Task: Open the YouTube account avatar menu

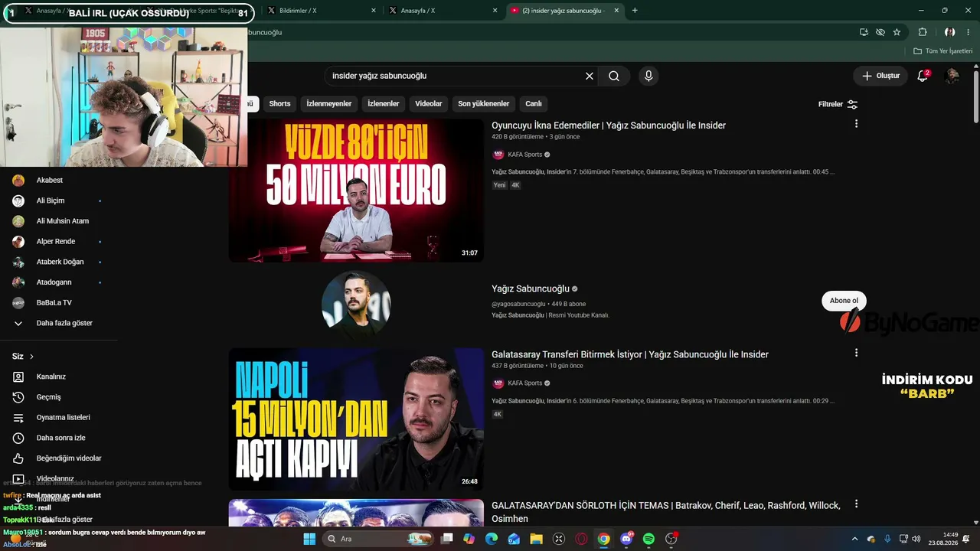Action: coord(952,76)
